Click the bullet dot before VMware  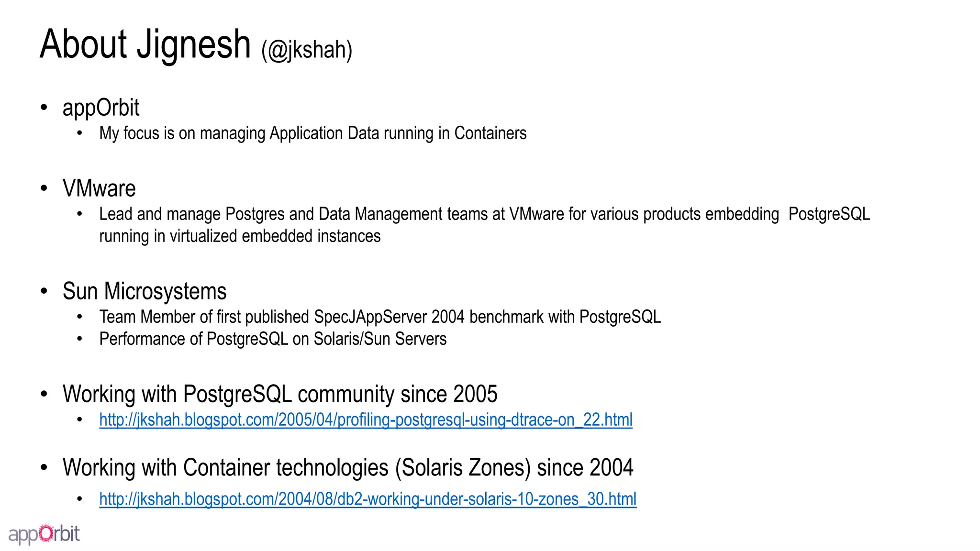[44, 188]
